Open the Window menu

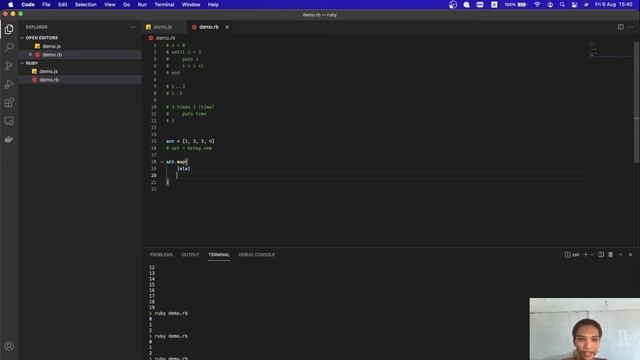[x=191, y=4]
